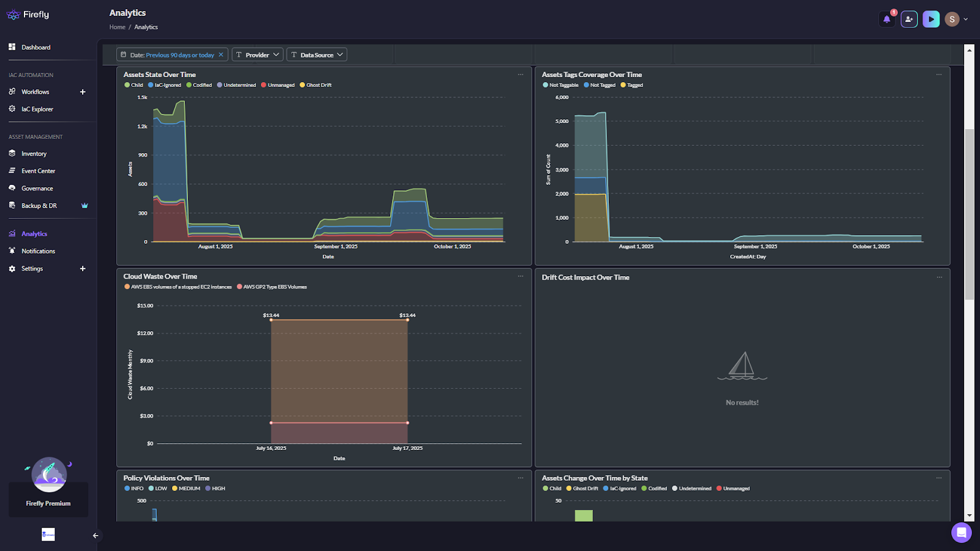Toggle Tagged legend item
The height and width of the screenshot is (551, 980).
(x=632, y=85)
